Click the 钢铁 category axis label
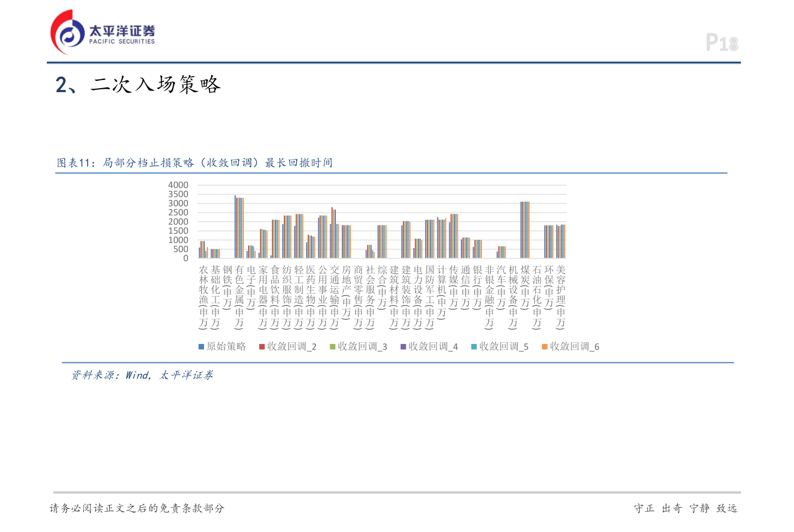 227,287
